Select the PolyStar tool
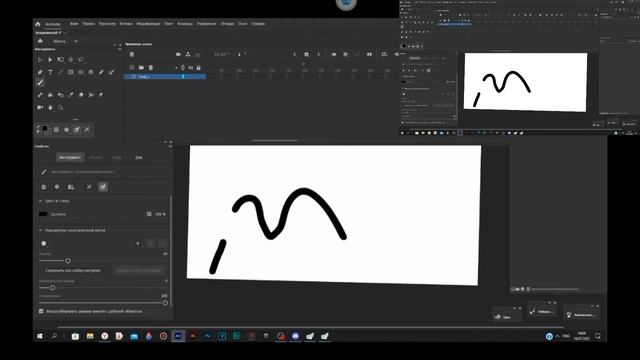The width and height of the screenshot is (640, 360). click(x=91, y=73)
